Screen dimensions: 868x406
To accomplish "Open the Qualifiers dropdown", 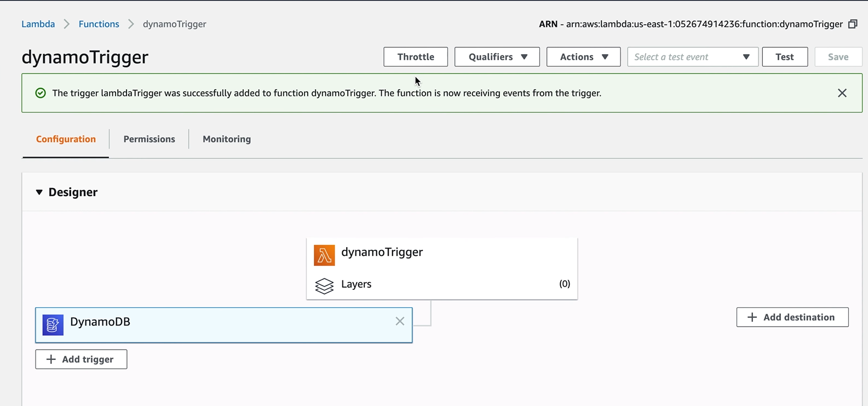I will tap(497, 57).
